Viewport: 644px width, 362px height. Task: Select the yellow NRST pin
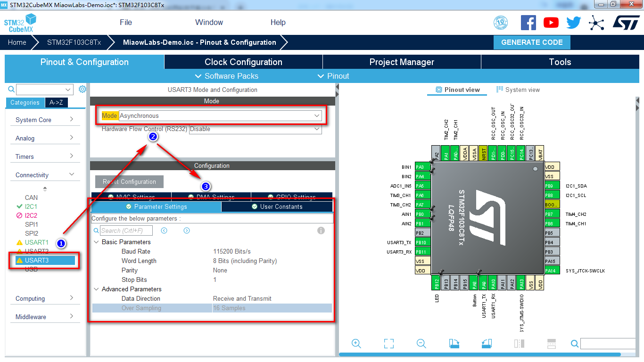click(483, 153)
